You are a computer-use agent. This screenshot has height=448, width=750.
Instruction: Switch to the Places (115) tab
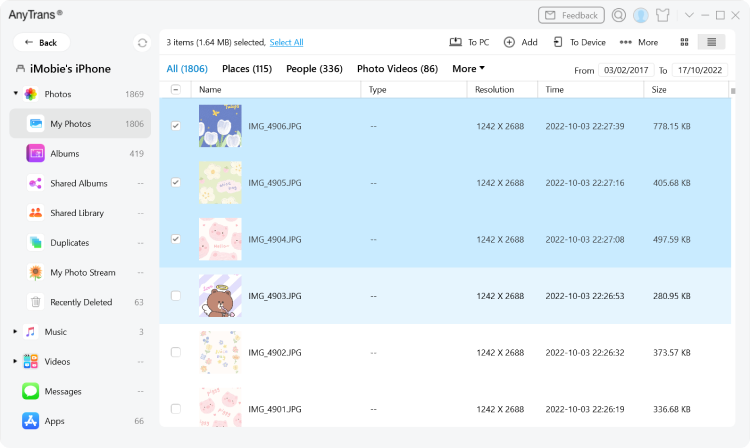(246, 69)
